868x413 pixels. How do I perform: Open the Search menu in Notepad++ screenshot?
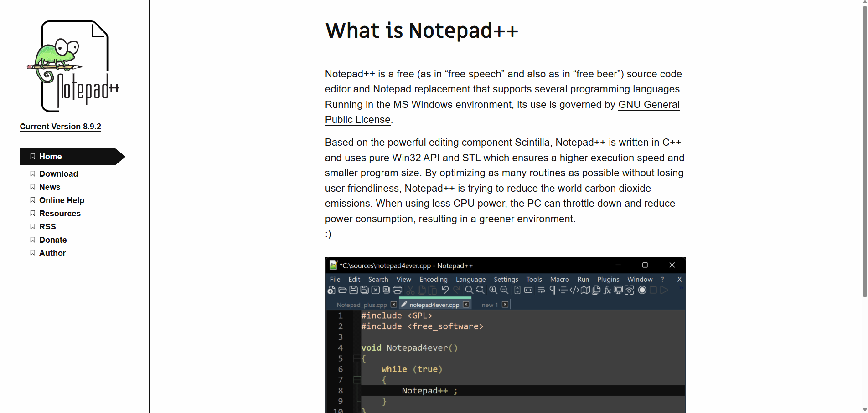378,280
